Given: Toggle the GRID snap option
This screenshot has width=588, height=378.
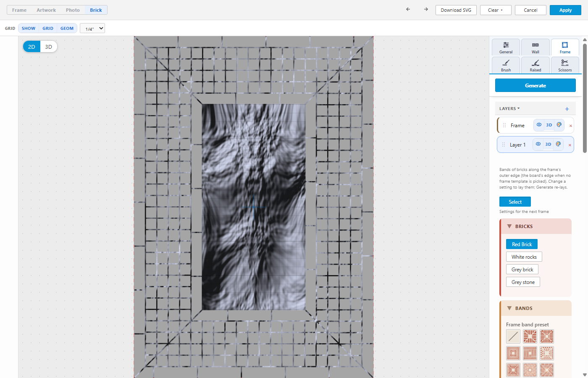Looking at the screenshot, I should point(48,28).
